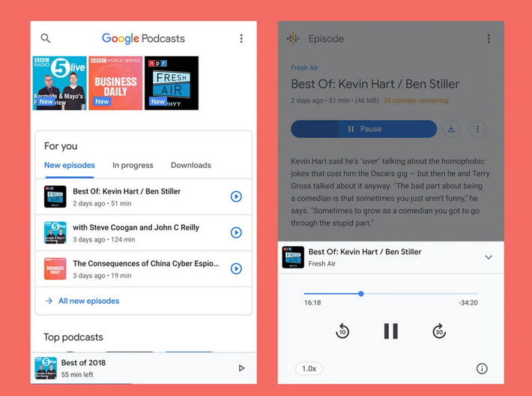Download the episode with the download icon
Image resolution: width=532 pixels, height=396 pixels.
coord(451,129)
